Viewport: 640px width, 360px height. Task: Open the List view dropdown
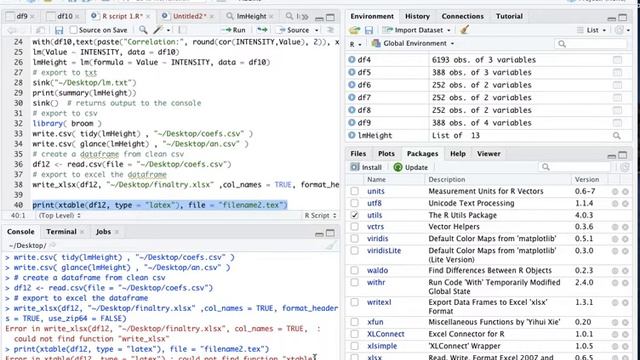click(591, 30)
